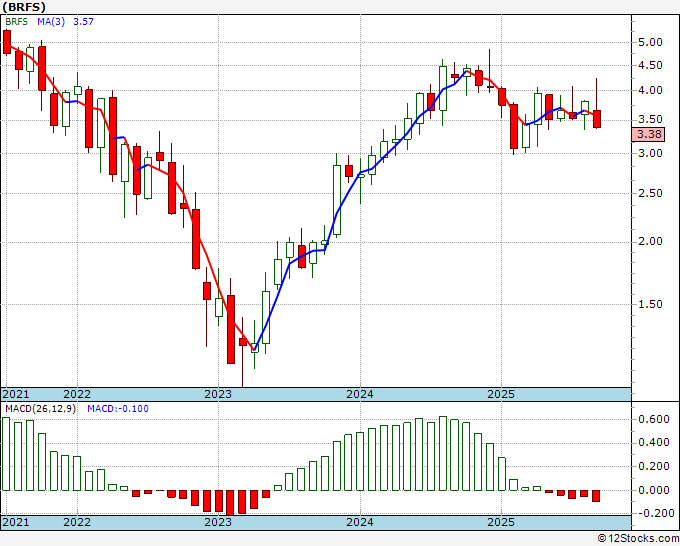
Task: Click the 4.50 price axis label
Action: (x=650, y=65)
